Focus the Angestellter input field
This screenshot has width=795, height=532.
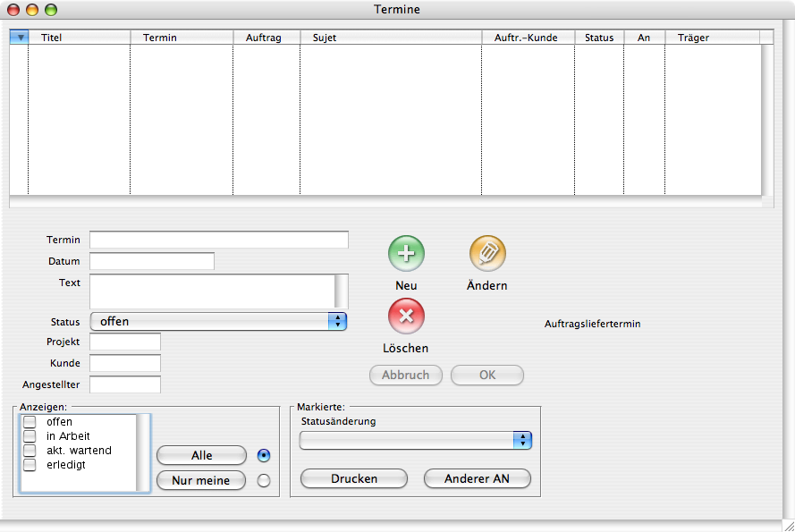tap(125, 384)
